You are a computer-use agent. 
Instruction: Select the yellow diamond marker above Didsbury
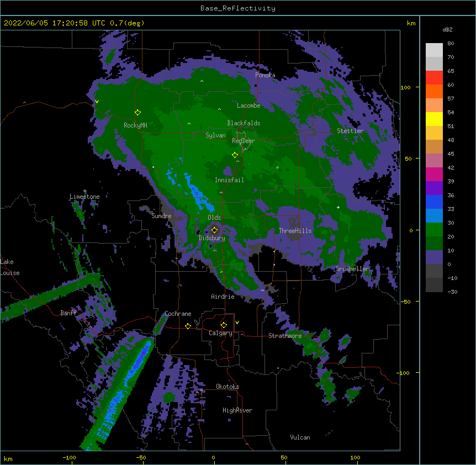pyautogui.click(x=215, y=230)
